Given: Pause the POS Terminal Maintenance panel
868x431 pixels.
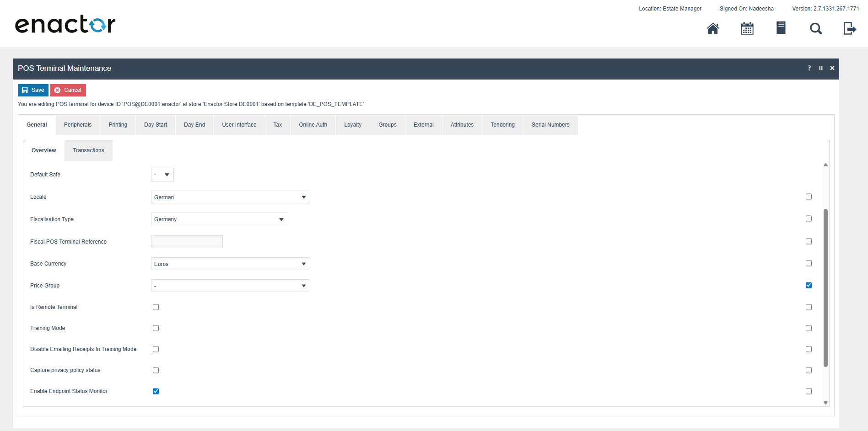Looking at the screenshot, I should click(821, 68).
